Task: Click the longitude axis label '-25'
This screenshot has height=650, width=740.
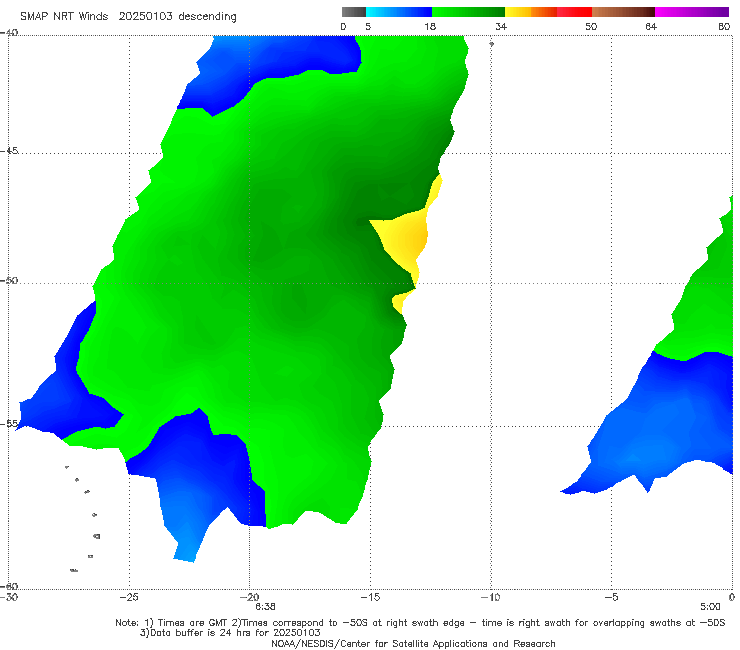Action: (x=129, y=597)
